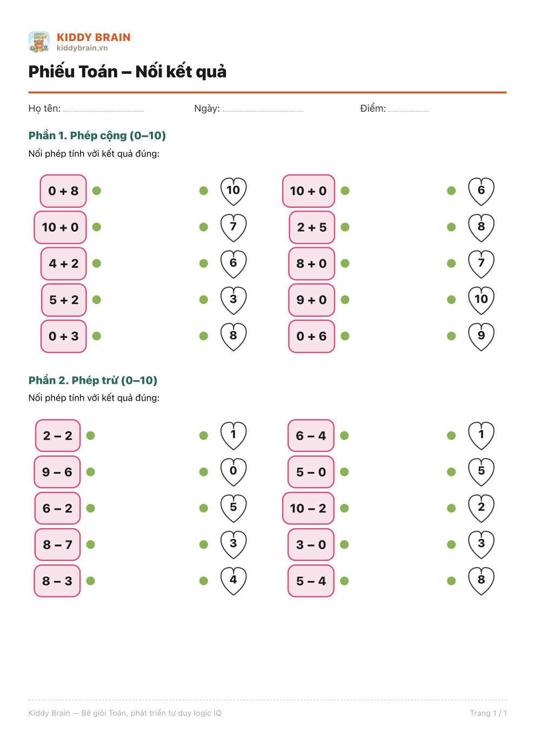This screenshot has height=756, width=535.
Task: Select the heart with 9 in Phần 1
Action: 481,336
